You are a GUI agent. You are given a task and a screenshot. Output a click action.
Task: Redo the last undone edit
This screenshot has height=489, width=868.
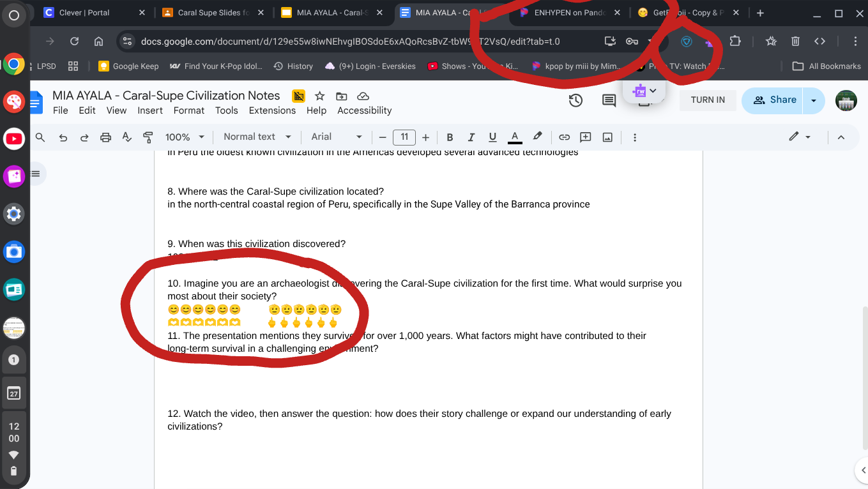(84, 137)
